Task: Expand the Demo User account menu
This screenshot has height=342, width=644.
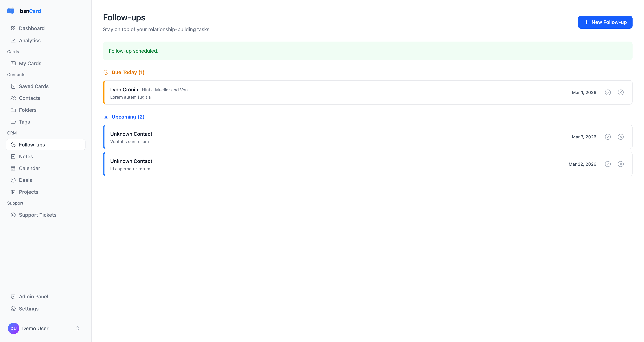Action: 77,328
